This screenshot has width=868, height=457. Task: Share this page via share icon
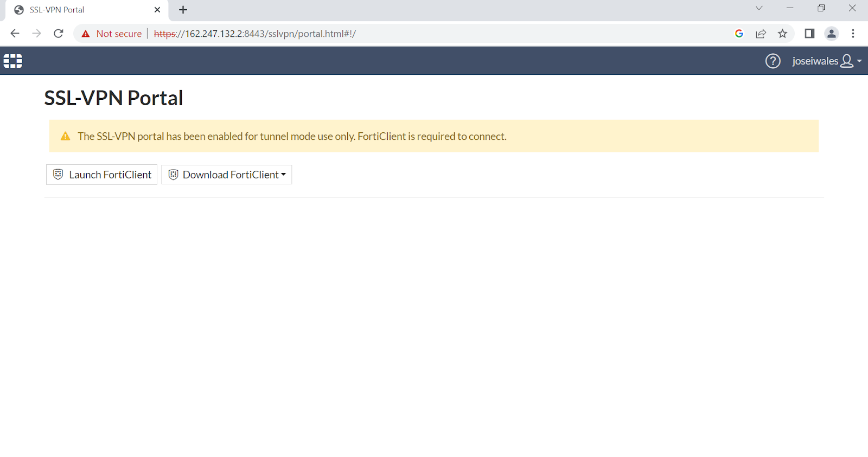pyautogui.click(x=761, y=34)
